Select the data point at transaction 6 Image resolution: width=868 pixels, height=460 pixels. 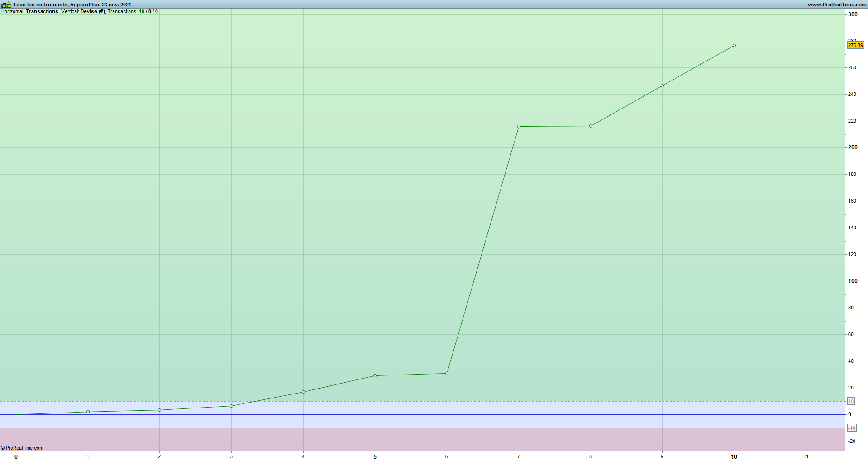pos(447,373)
